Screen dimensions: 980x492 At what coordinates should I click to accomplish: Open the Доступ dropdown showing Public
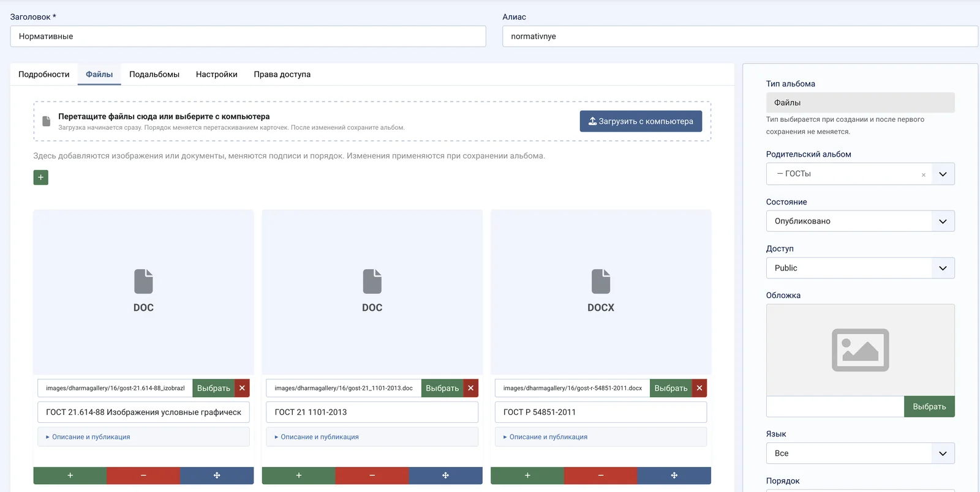click(860, 268)
